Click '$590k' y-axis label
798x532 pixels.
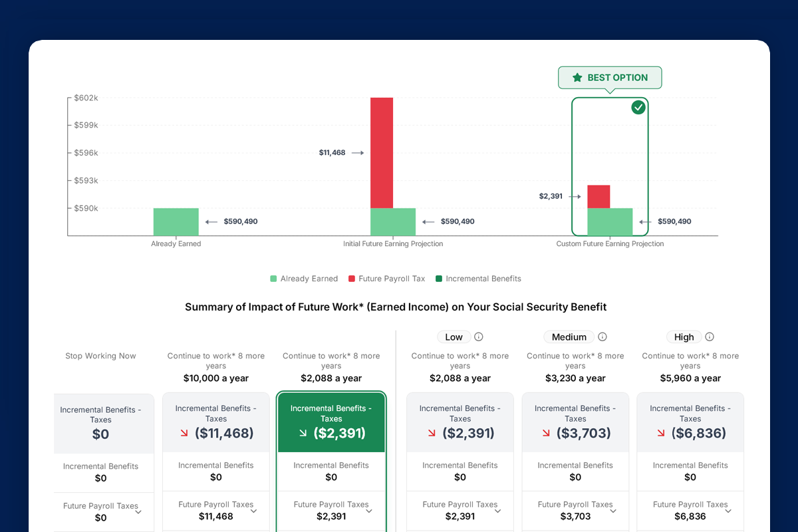[86, 208]
